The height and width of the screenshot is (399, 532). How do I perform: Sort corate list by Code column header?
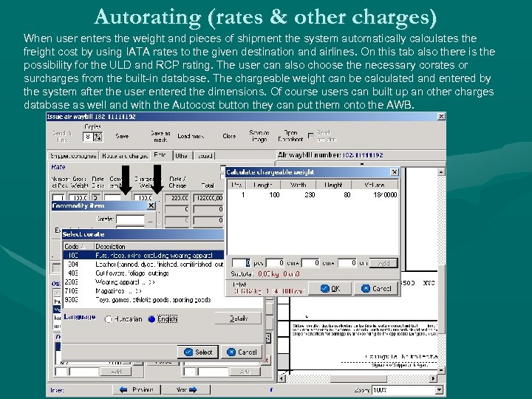[78, 246]
